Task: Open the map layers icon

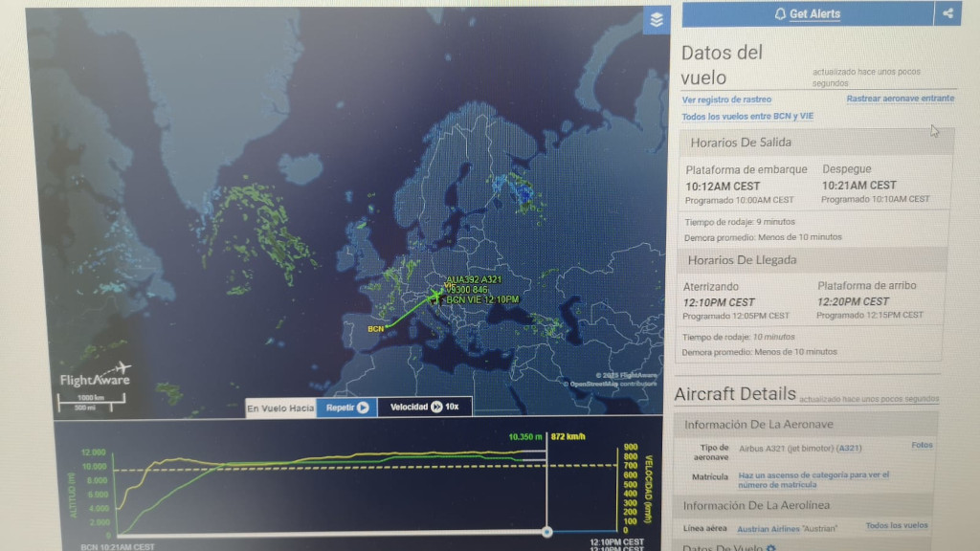Action: pyautogui.click(x=657, y=19)
